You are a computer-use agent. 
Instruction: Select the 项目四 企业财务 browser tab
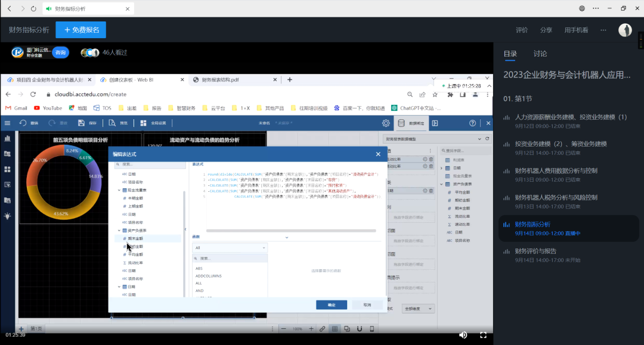coord(48,80)
